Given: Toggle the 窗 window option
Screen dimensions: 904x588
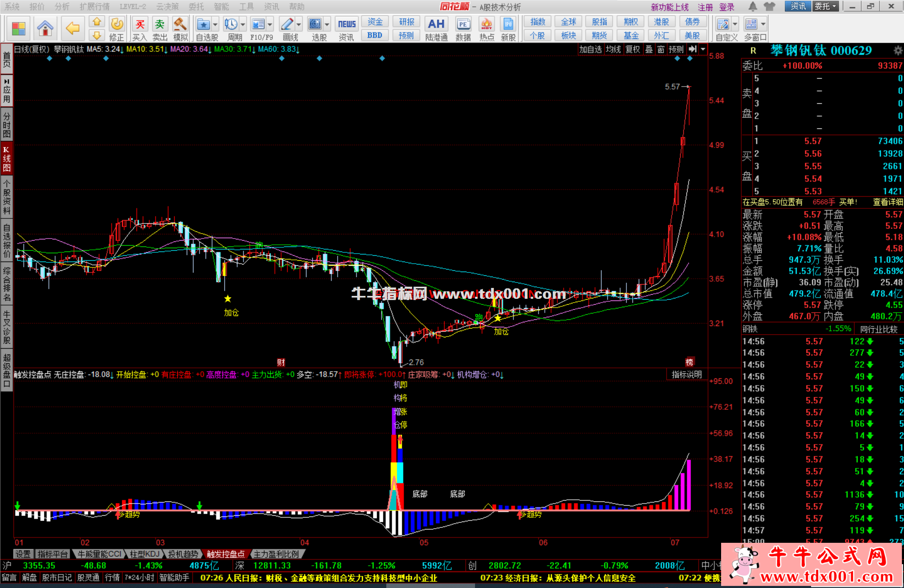Looking at the screenshot, I should [661, 49].
